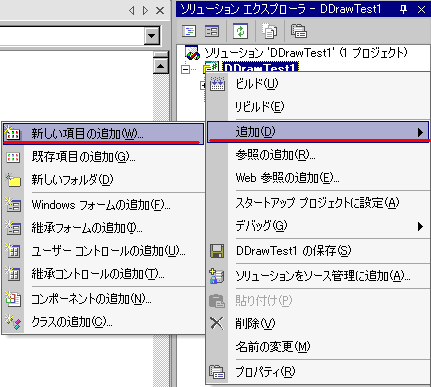Click the Show All Files toolbar icon
The image size is (431, 387).
click(269, 31)
